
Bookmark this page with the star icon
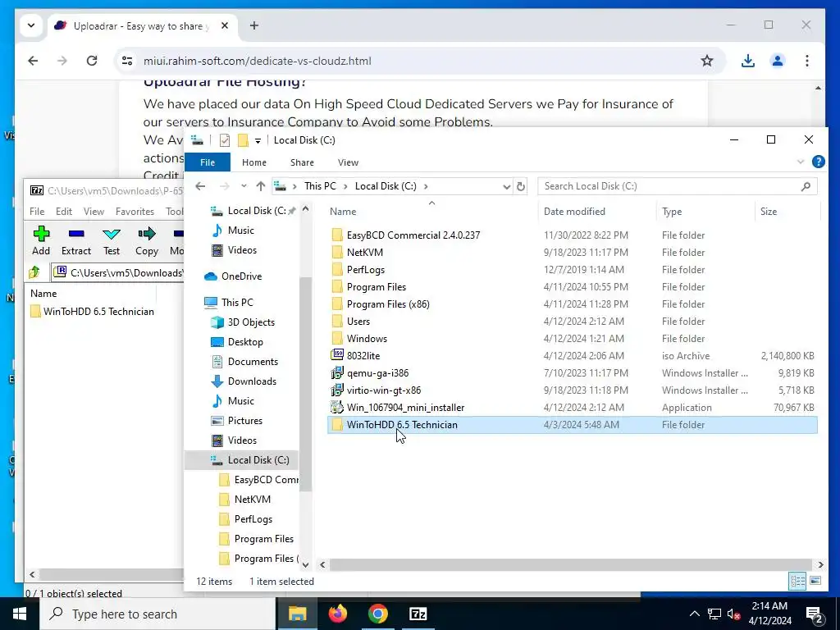(707, 61)
